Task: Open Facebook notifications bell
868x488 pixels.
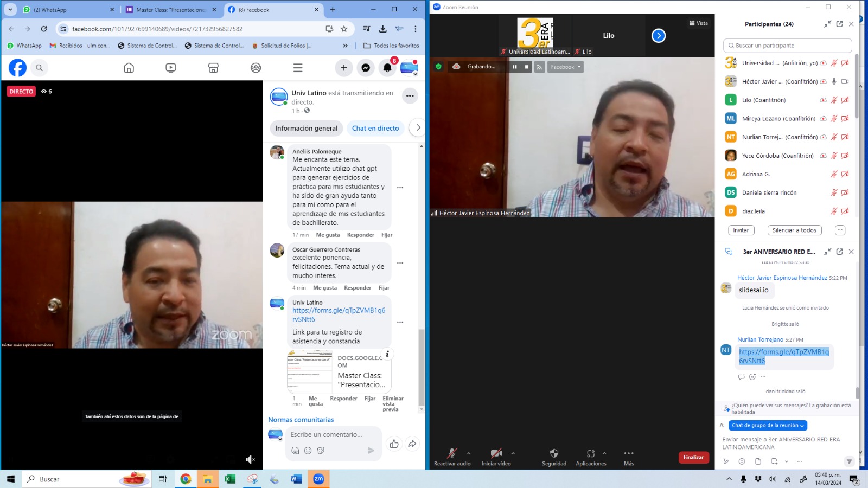Action: click(x=387, y=68)
